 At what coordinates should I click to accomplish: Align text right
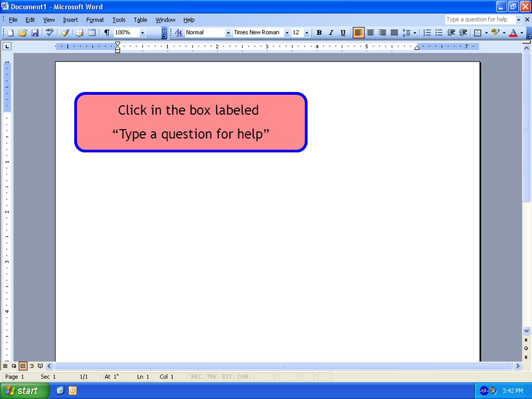coord(382,33)
